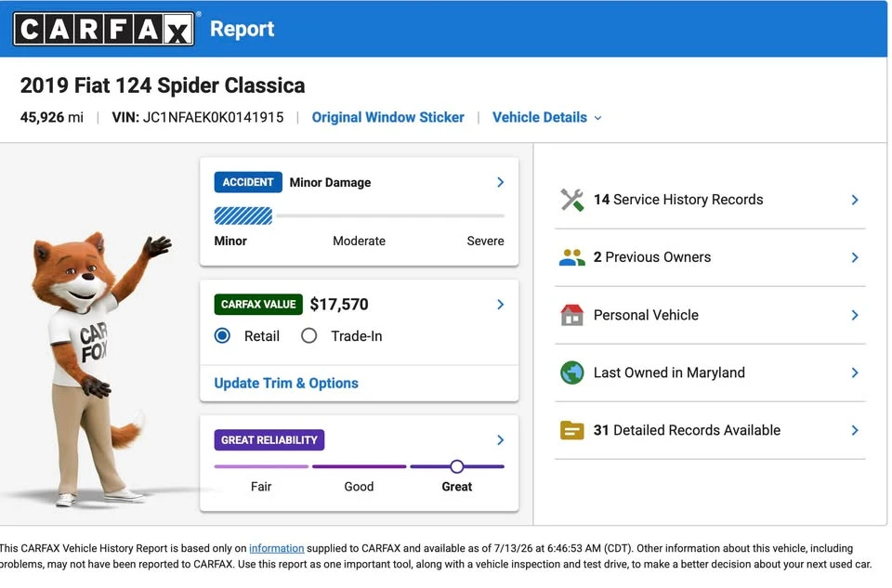Select the Trade-In value option
This screenshot has width=892, height=588.
[308, 336]
